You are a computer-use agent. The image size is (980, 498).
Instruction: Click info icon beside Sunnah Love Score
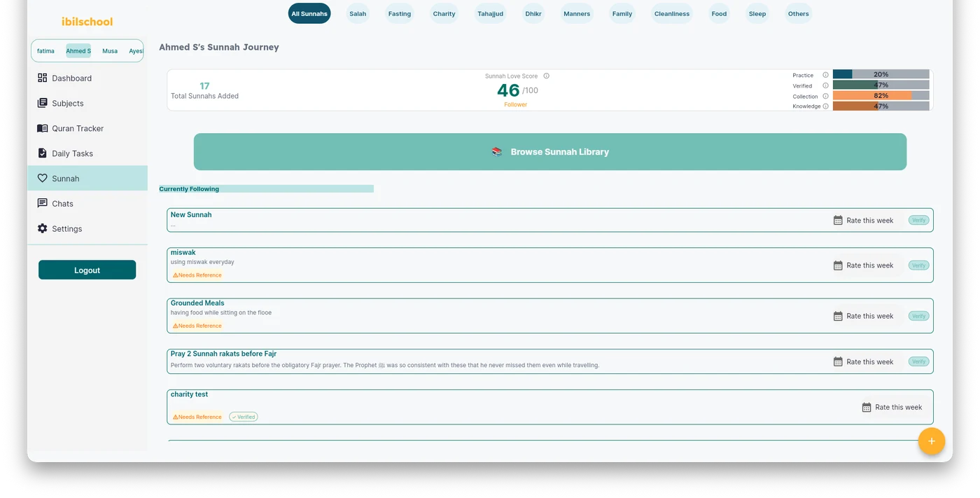click(546, 76)
